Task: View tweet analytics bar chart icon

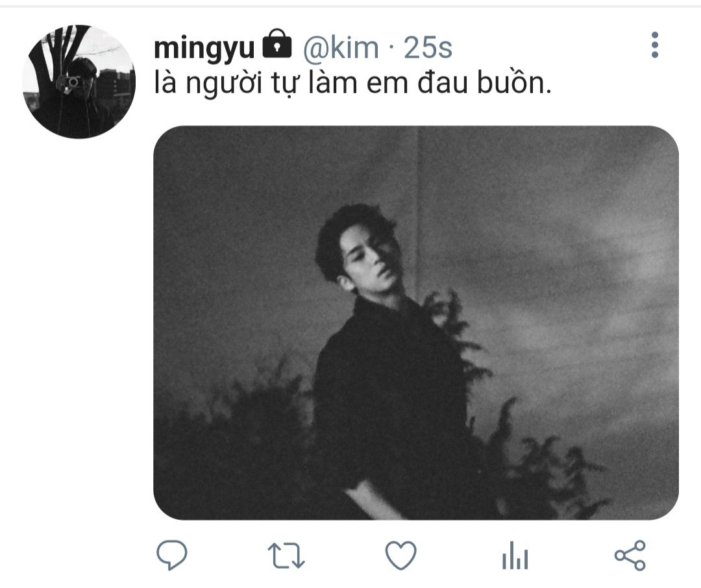Action: click(515, 556)
